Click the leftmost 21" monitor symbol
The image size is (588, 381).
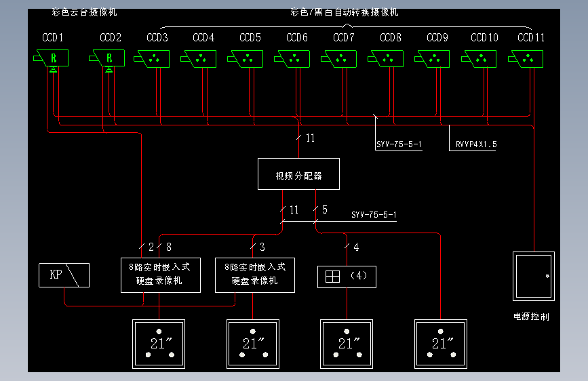click(x=159, y=344)
